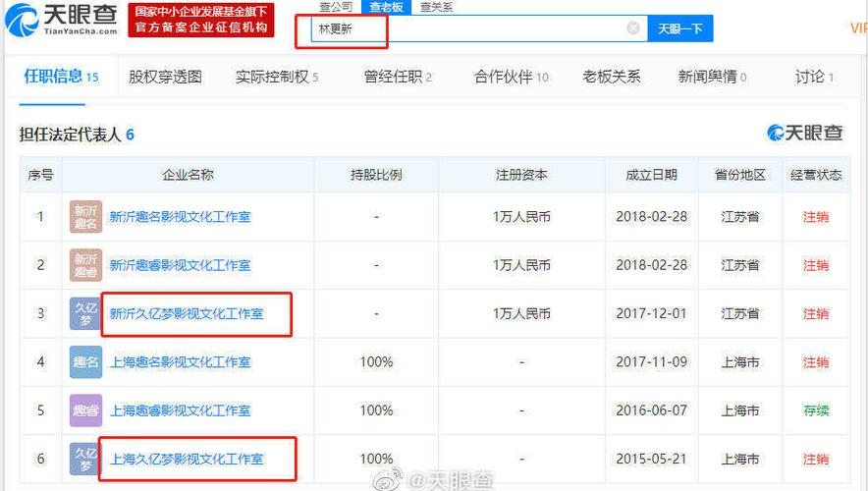The height and width of the screenshot is (491, 868).
Task: Open 新沂趣名影视文化工作室 company link
Action: [x=180, y=217]
